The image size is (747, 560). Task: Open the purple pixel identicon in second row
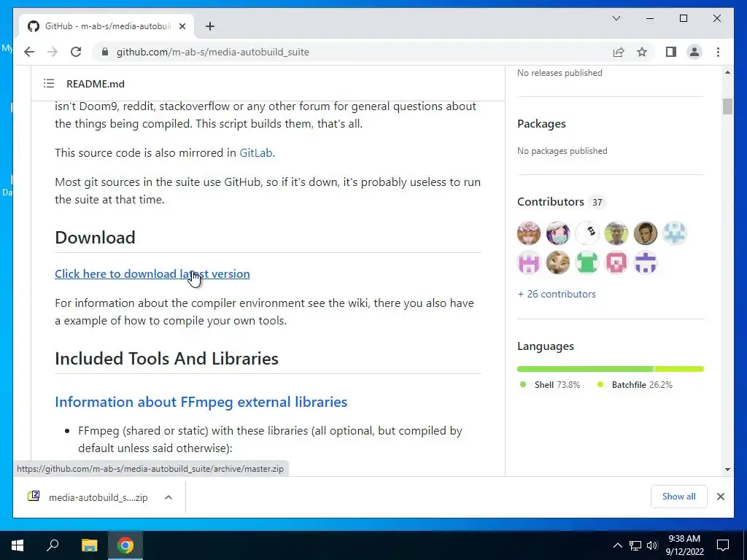coord(529,262)
